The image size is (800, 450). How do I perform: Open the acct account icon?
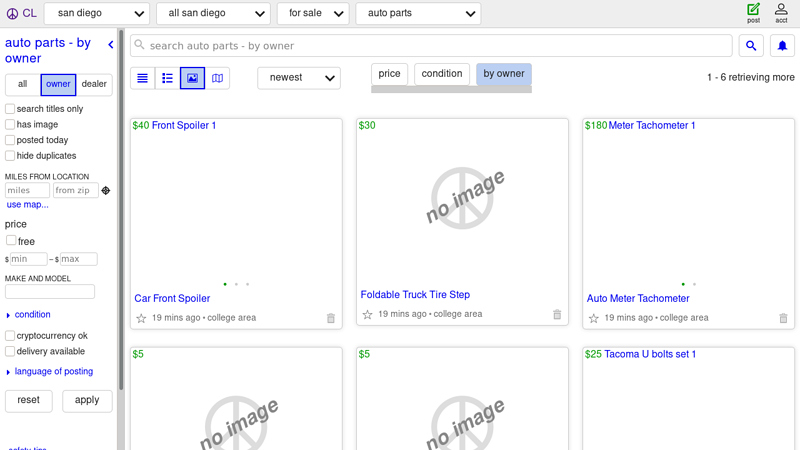tap(781, 13)
